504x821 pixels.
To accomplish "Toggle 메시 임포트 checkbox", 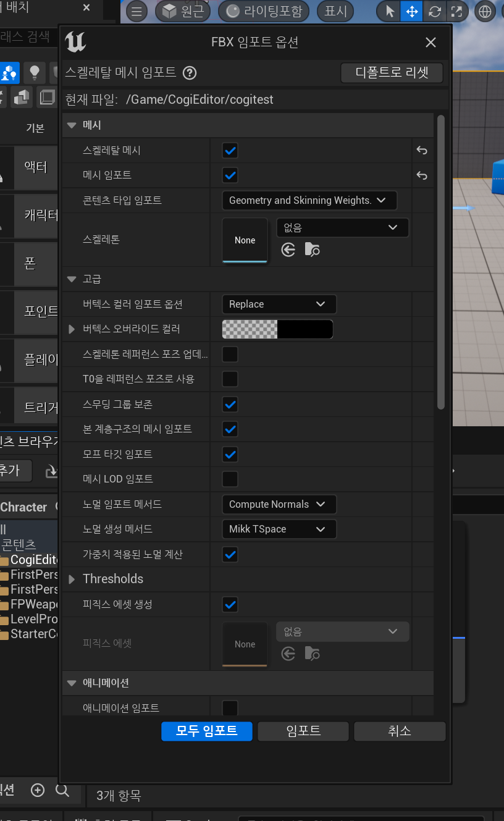I will click(230, 175).
